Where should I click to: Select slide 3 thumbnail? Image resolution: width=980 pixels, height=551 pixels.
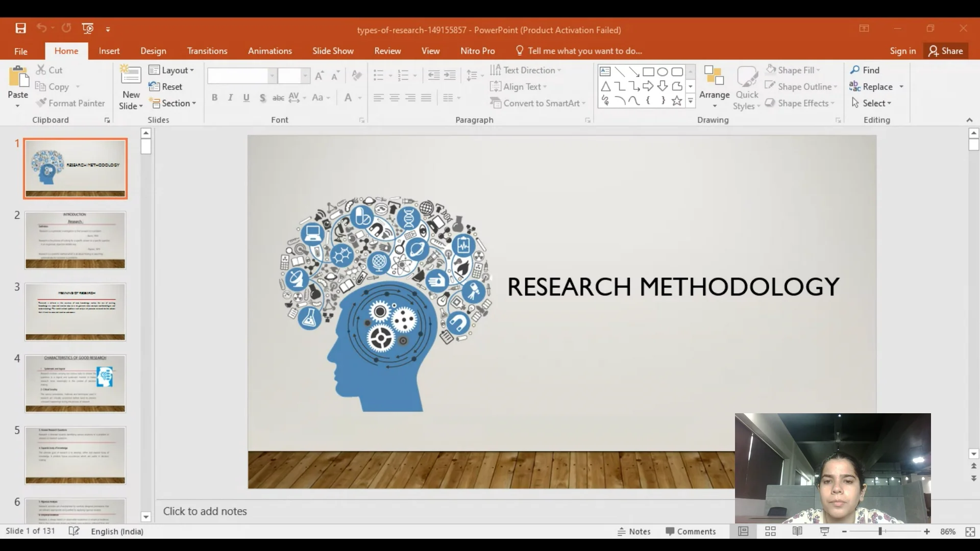pos(75,312)
